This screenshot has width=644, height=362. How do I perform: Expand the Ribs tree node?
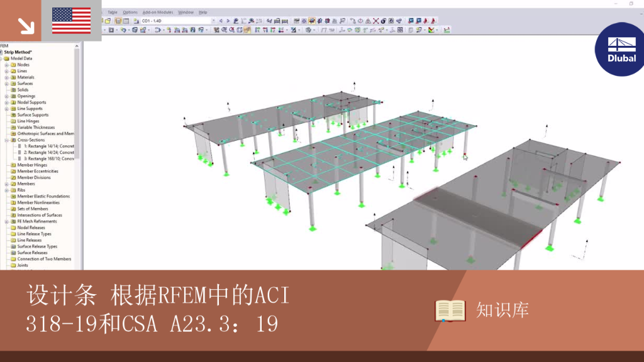(x=6, y=190)
